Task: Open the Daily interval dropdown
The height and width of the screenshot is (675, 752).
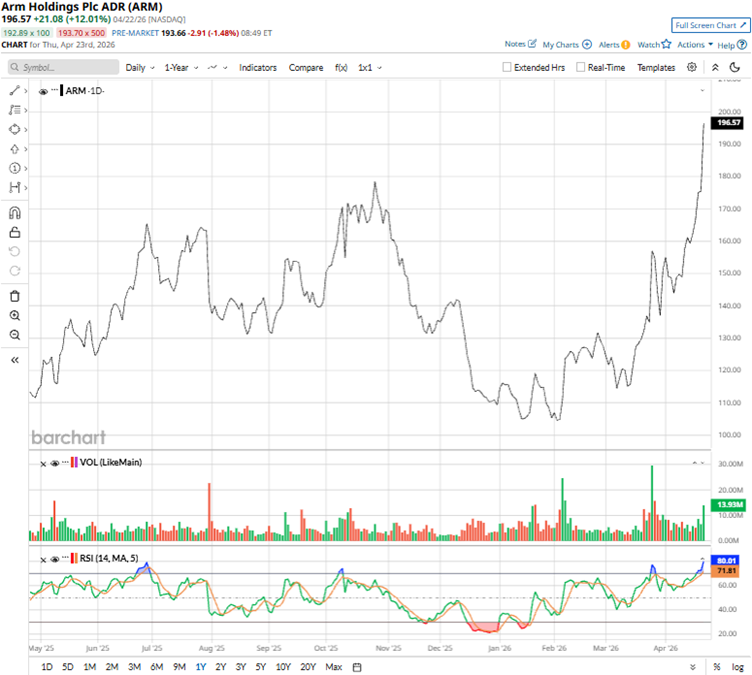Action: pyautogui.click(x=140, y=68)
